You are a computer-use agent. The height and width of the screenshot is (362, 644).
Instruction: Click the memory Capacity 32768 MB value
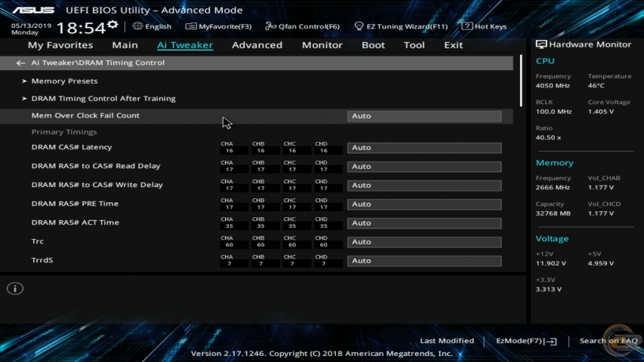coord(553,213)
